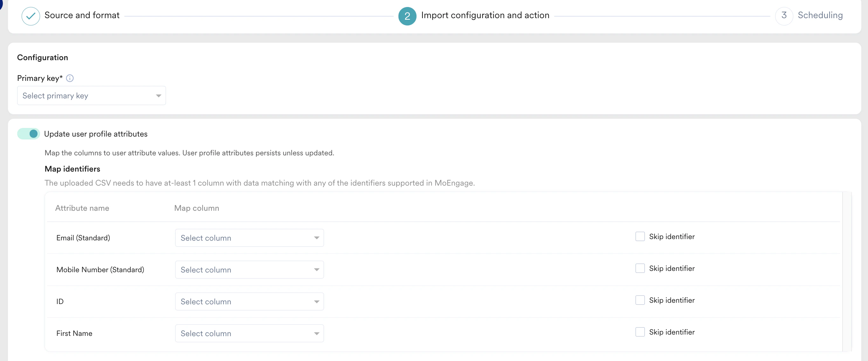Screen dimensions: 868x361
Task: Check Skip identifier for Mobile Number
Action: 640,269
